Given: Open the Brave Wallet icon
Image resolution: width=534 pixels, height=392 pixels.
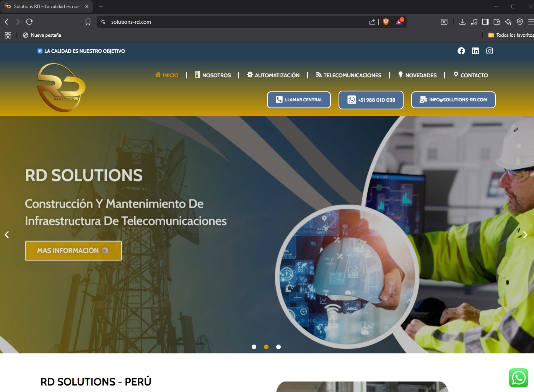Looking at the screenshot, I should [497, 22].
